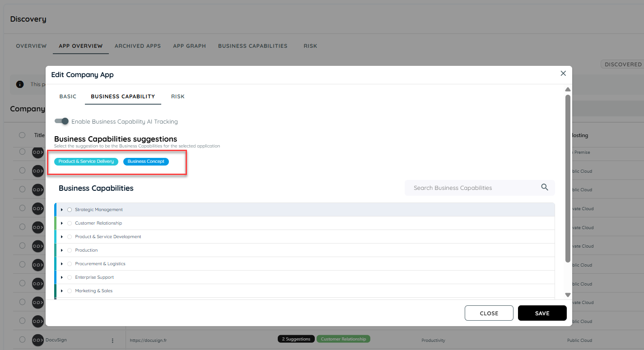Click the dialog vertical scrollbar thumb
644x350 pixels.
coord(568,178)
